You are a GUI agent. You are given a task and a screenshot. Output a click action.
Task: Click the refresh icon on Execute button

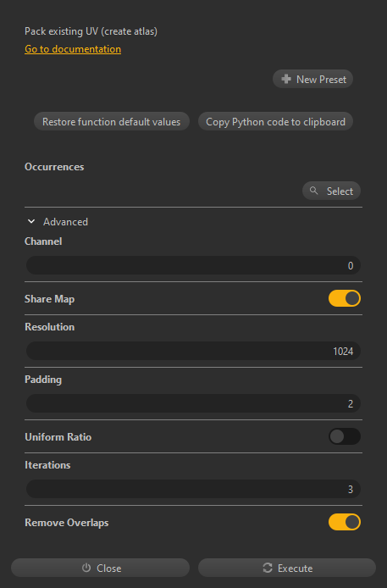pyautogui.click(x=268, y=568)
